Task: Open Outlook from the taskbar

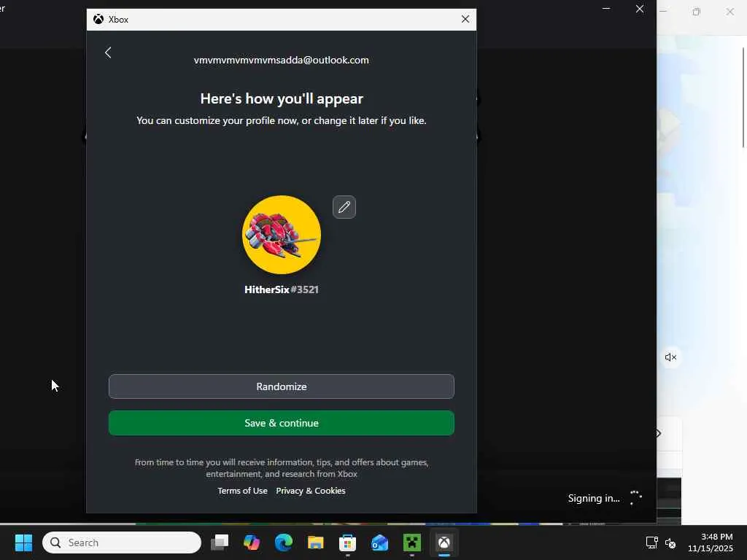Action: click(x=379, y=542)
